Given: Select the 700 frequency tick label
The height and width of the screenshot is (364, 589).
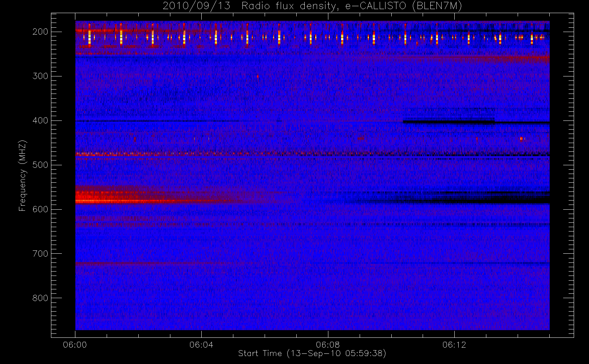Looking at the screenshot, I should pos(40,254).
